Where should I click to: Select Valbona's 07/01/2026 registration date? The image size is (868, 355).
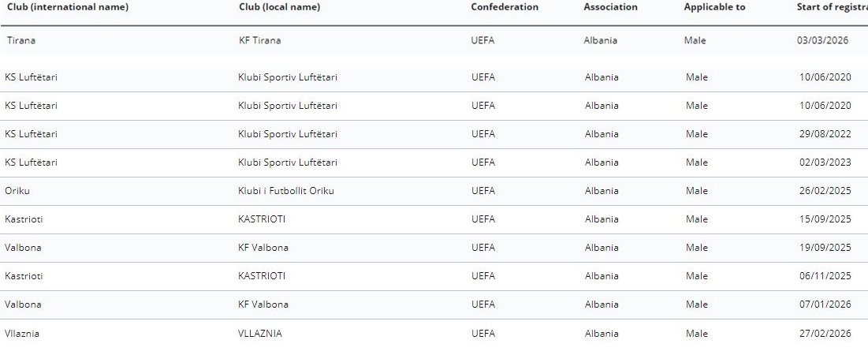coord(825,305)
